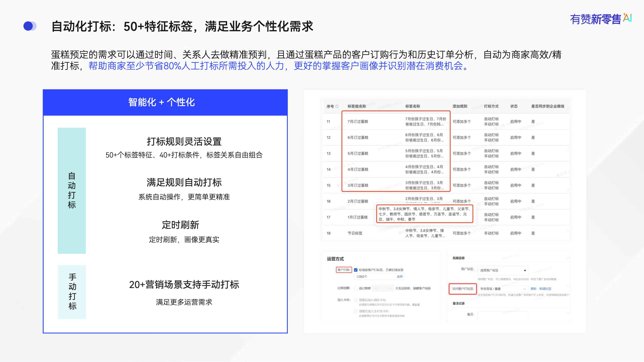The height and width of the screenshot is (362, 644).
Task: Click the 新建标签 link
Action: [x=545, y=289]
